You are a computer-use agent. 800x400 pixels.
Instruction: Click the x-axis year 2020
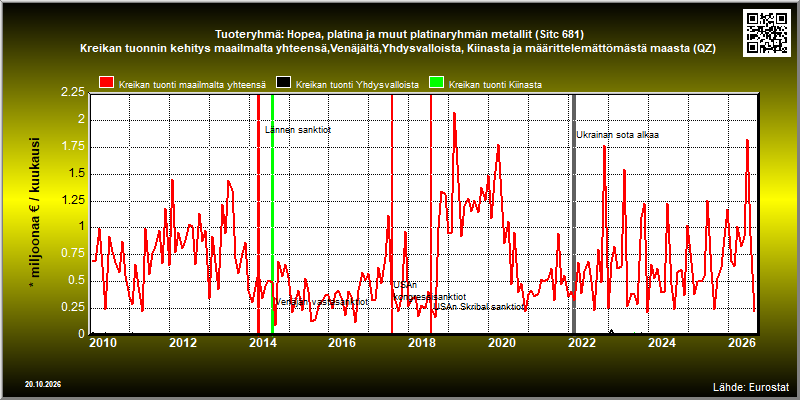(x=501, y=343)
